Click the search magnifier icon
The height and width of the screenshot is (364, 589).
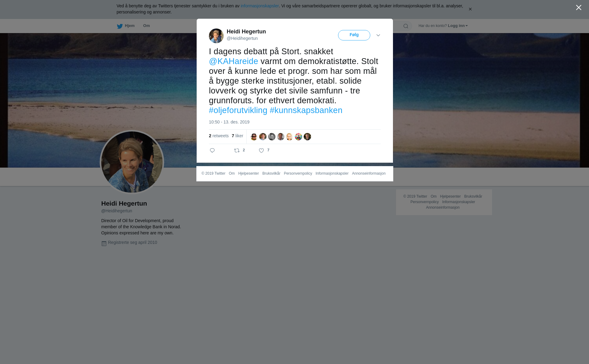click(x=406, y=26)
